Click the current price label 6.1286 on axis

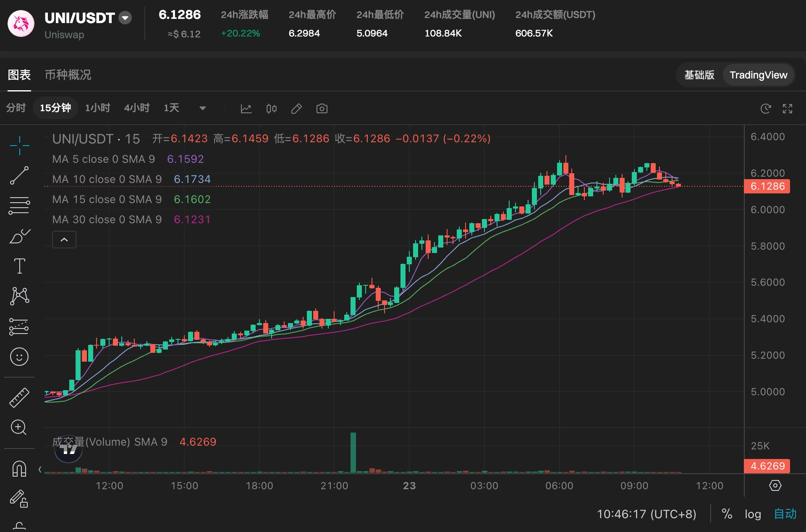(x=767, y=186)
